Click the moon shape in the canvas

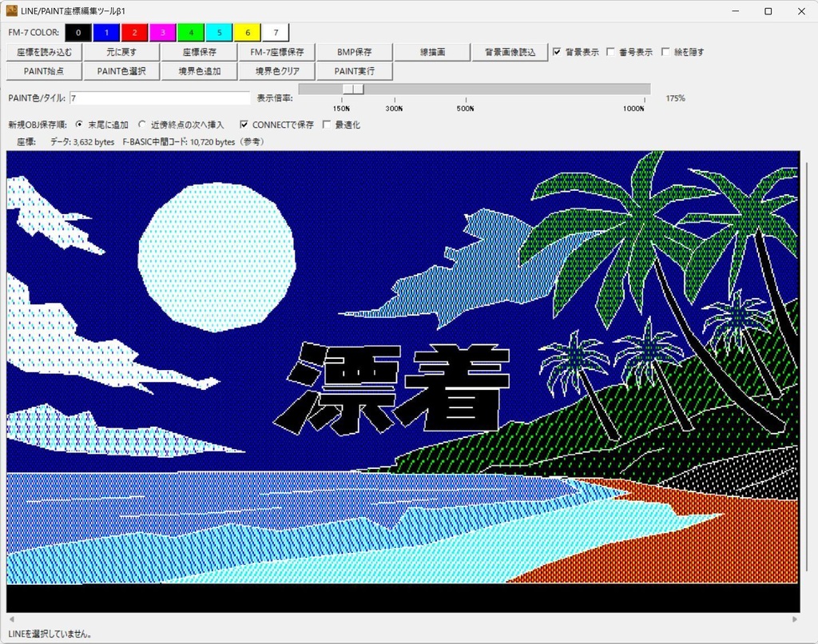(216, 256)
